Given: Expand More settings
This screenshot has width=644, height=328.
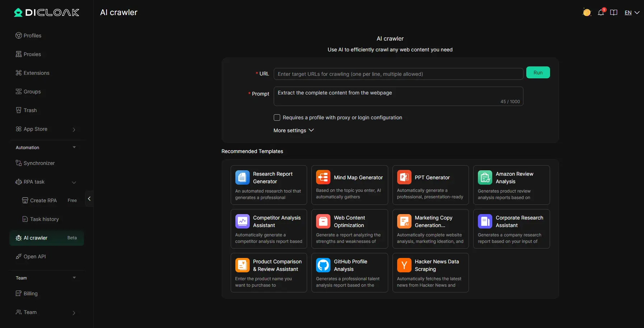Looking at the screenshot, I should (x=293, y=130).
